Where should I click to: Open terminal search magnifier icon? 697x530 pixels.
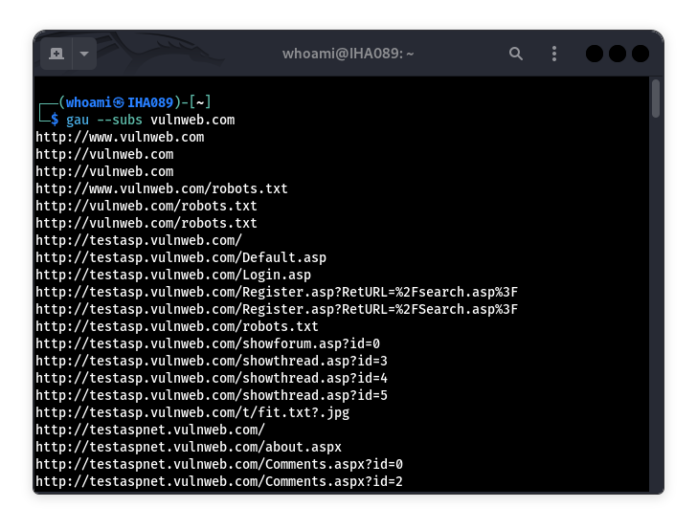pyautogui.click(x=516, y=54)
